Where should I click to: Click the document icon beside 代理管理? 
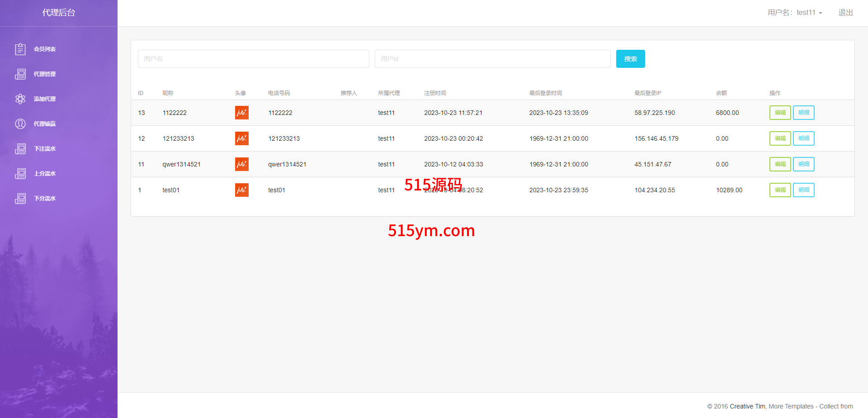click(20, 74)
